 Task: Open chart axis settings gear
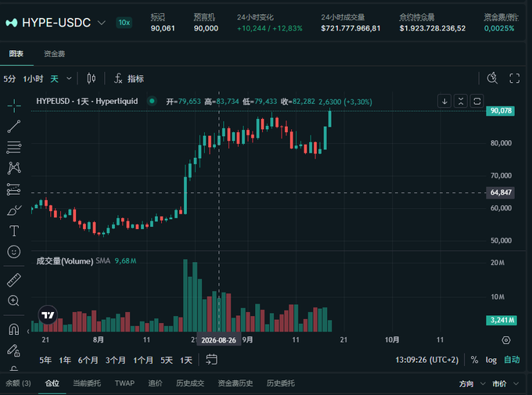coord(506,340)
